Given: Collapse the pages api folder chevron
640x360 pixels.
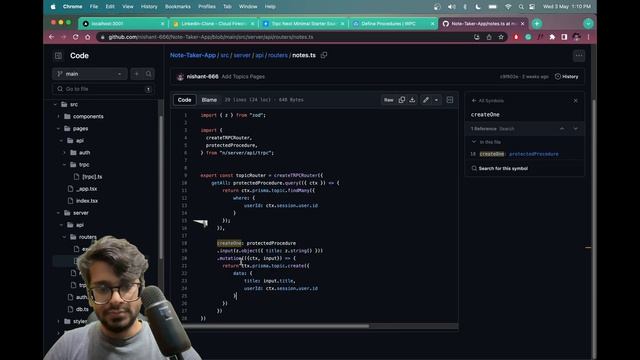Looking at the screenshot, I should tap(61, 140).
